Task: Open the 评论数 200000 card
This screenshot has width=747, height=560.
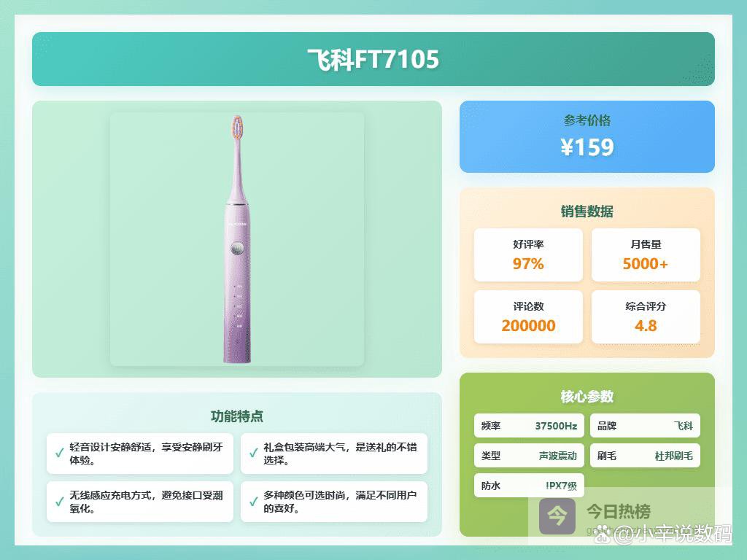Action: [x=528, y=317]
